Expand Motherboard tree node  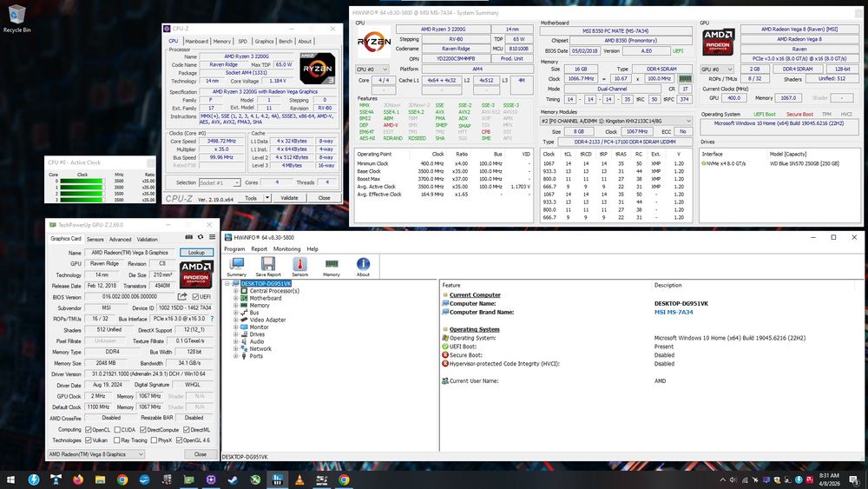coord(236,298)
